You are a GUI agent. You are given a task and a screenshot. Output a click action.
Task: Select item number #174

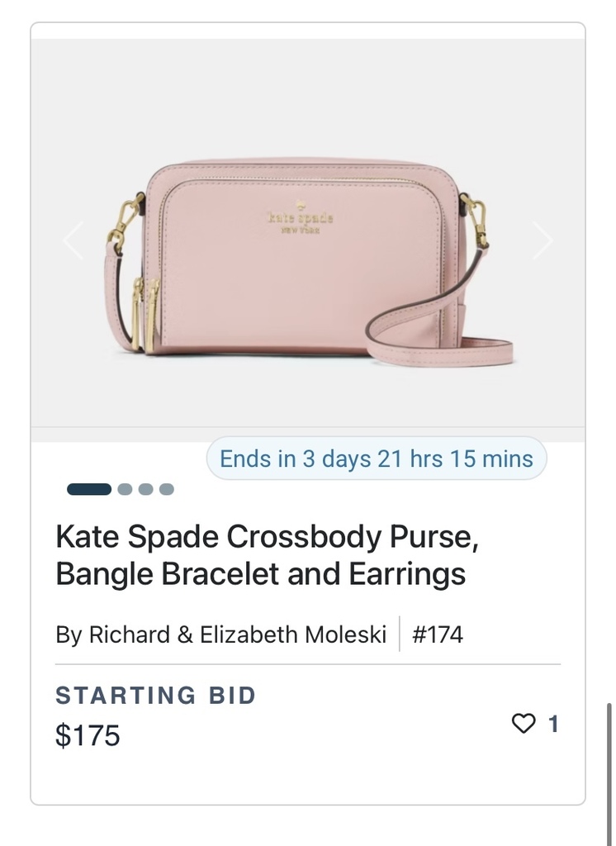(x=437, y=634)
